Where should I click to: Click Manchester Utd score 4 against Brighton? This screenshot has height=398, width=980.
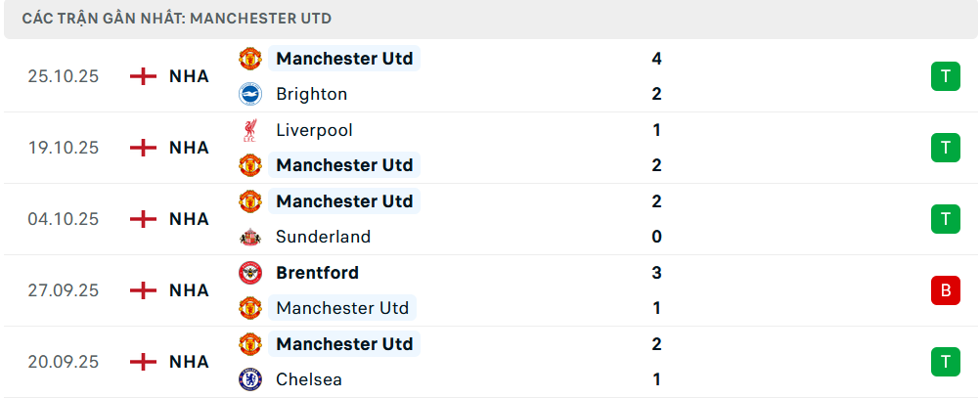(x=656, y=59)
